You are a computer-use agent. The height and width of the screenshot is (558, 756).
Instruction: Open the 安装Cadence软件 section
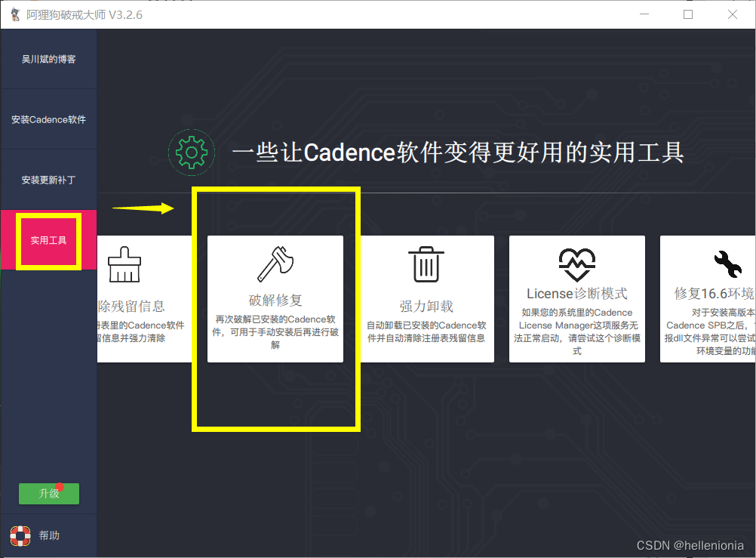pos(48,119)
